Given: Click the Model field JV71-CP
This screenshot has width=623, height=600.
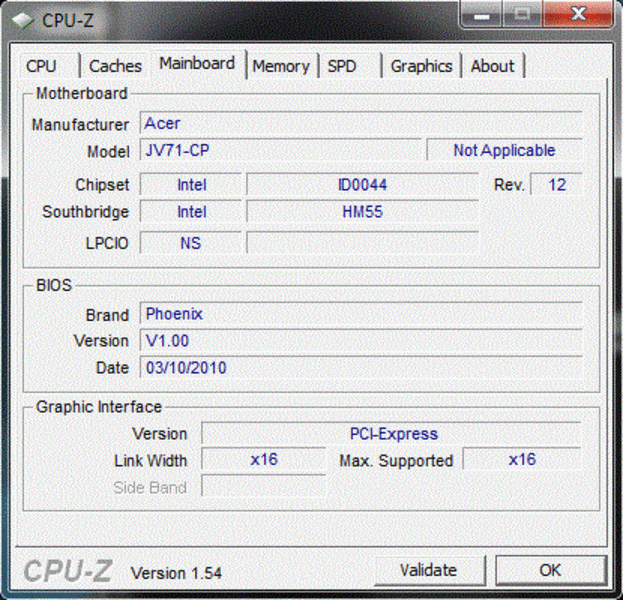Looking at the screenshot, I should pos(281,150).
